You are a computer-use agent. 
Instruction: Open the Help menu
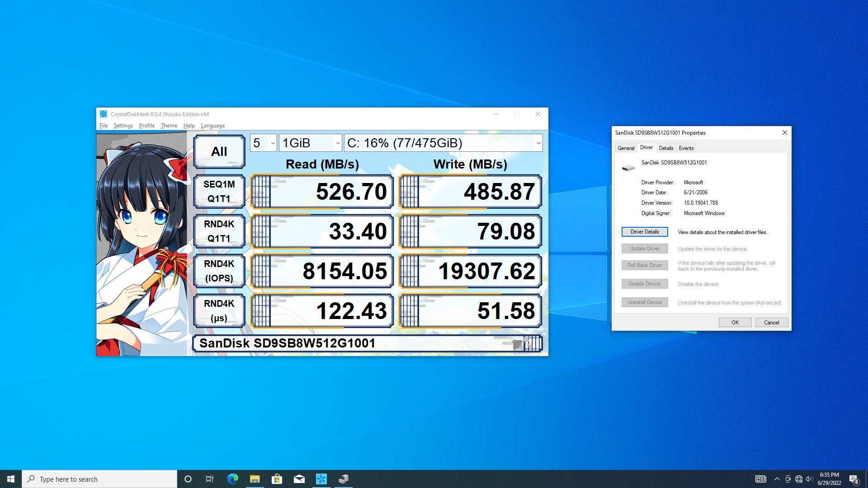189,126
